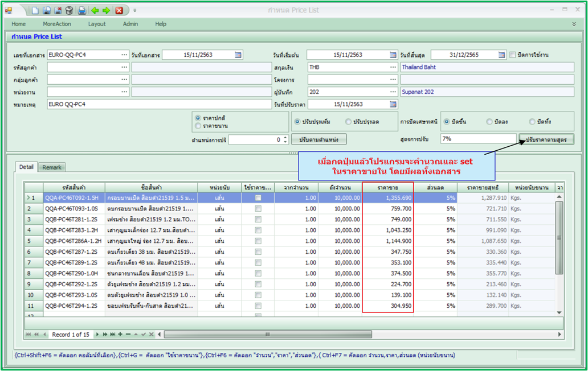Click the red X close-document toolbar icon

[119, 10]
